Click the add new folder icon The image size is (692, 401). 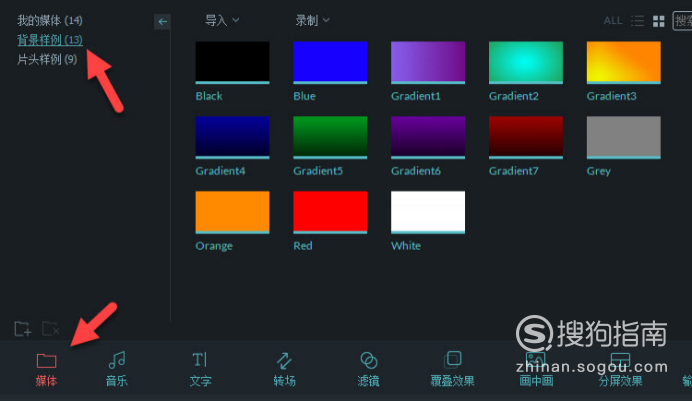[23, 329]
